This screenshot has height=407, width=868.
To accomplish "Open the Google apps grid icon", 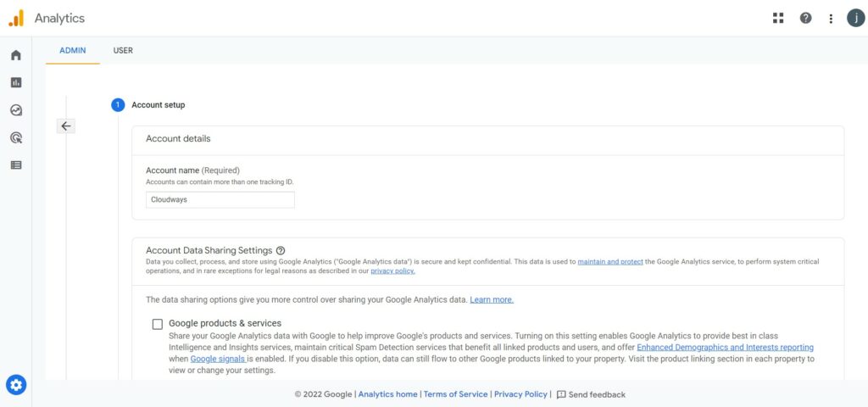I will [778, 19].
